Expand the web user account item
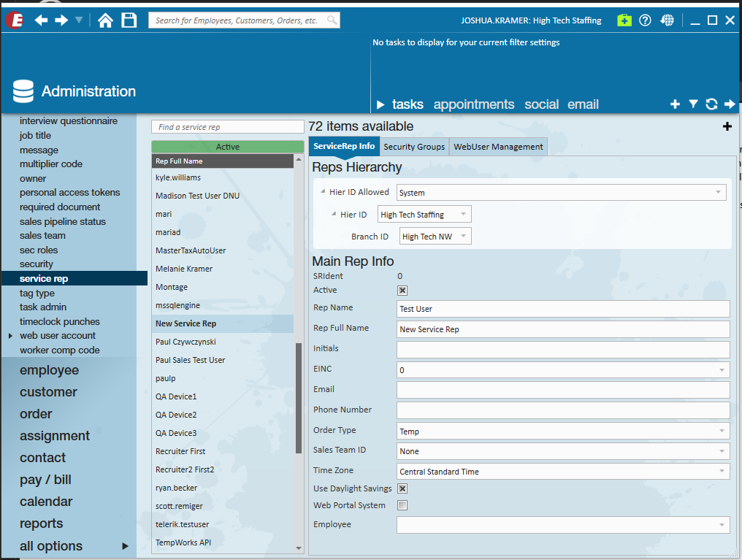The image size is (742, 560). [x=10, y=336]
